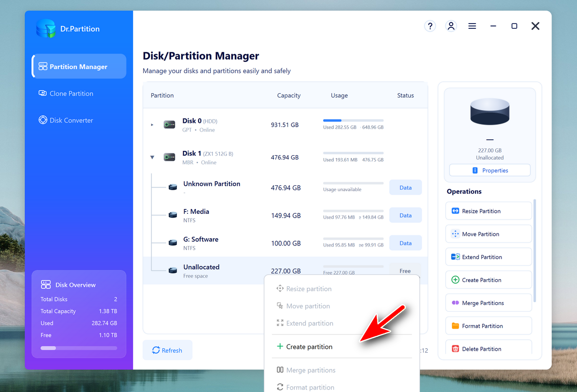The height and width of the screenshot is (392, 577).
Task: Click the 149.94 GB capacity value
Action: point(286,216)
